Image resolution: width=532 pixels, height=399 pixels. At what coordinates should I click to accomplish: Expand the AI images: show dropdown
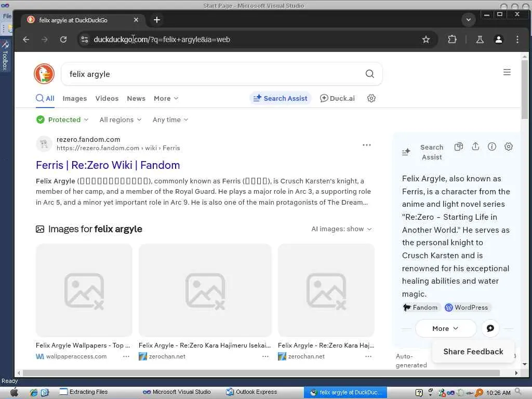coord(341,229)
